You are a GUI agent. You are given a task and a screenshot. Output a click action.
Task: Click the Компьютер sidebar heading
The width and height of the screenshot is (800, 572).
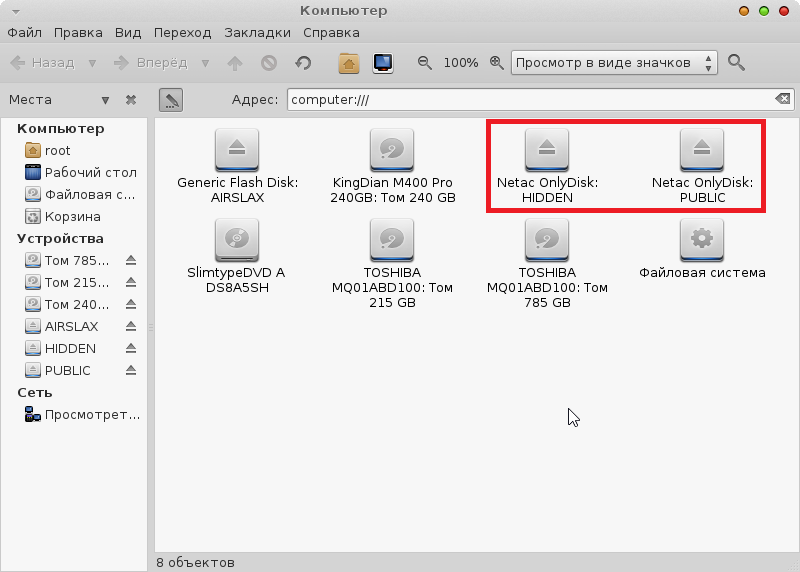[61, 129]
